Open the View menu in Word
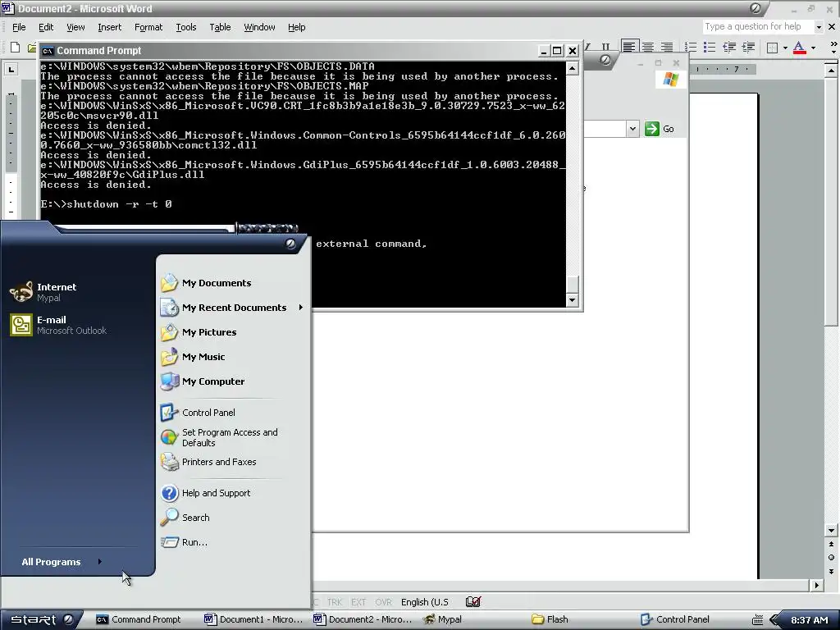The image size is (840, 630). tap(75, 27)
